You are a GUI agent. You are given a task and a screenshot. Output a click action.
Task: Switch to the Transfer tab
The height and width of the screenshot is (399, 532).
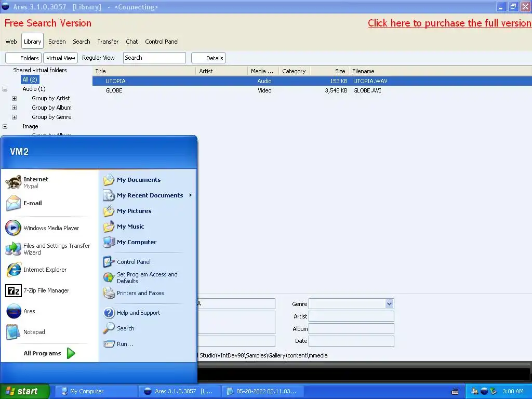pos(108,42)
